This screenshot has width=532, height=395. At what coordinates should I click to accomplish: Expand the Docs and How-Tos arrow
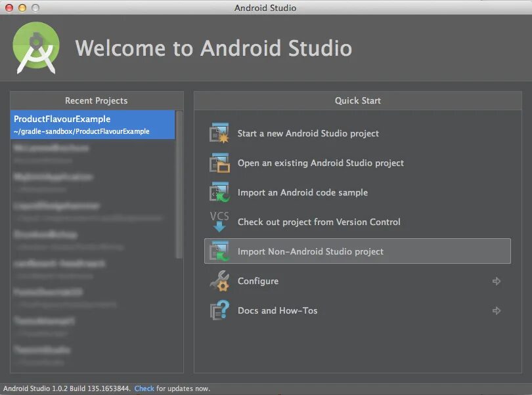[x=497, y=310]
